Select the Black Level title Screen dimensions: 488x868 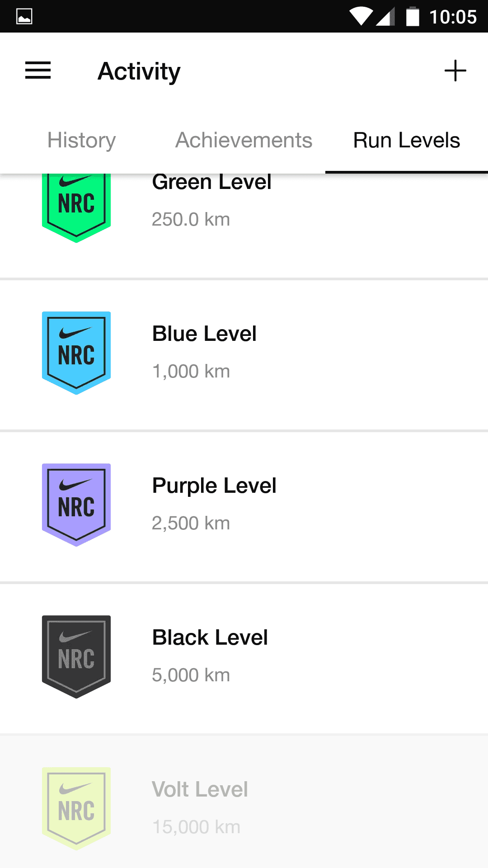[210, 637]
